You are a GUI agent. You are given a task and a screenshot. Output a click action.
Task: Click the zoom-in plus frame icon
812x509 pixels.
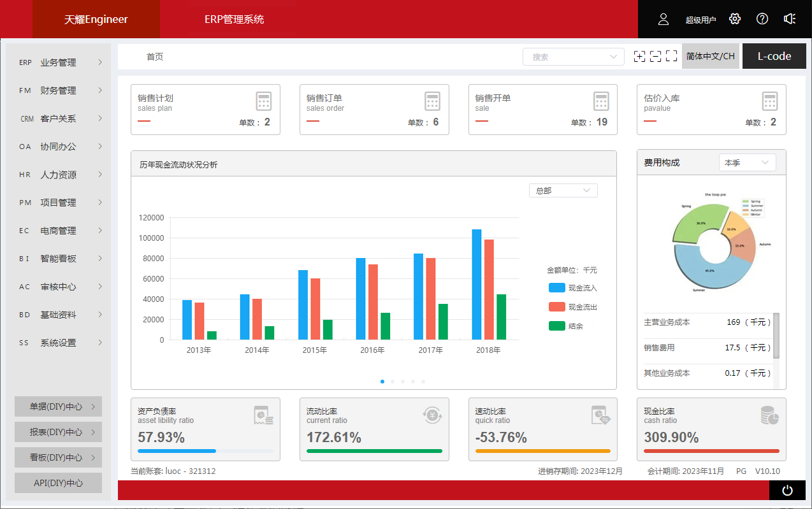[639, 57]
